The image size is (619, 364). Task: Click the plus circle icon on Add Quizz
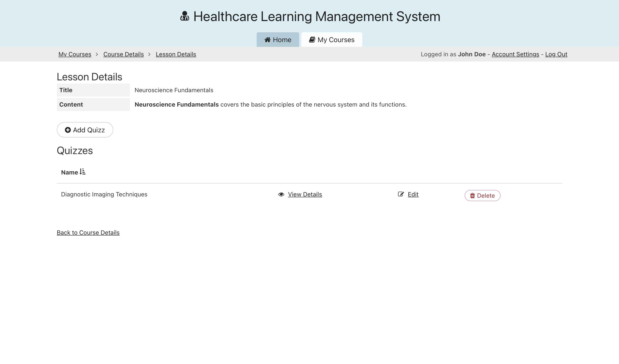(68, 130)
